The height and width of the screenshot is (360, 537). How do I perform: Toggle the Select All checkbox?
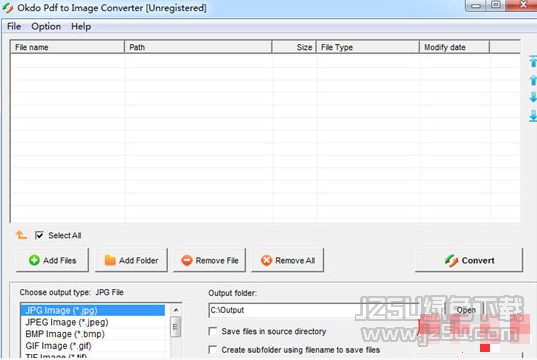click(39, 235)
